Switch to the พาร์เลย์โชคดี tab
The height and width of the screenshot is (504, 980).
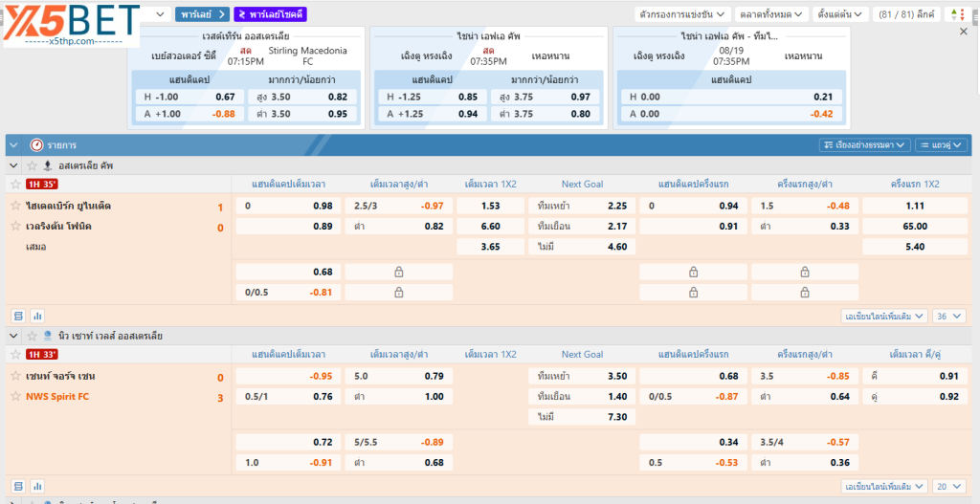(x=269, y=14)
